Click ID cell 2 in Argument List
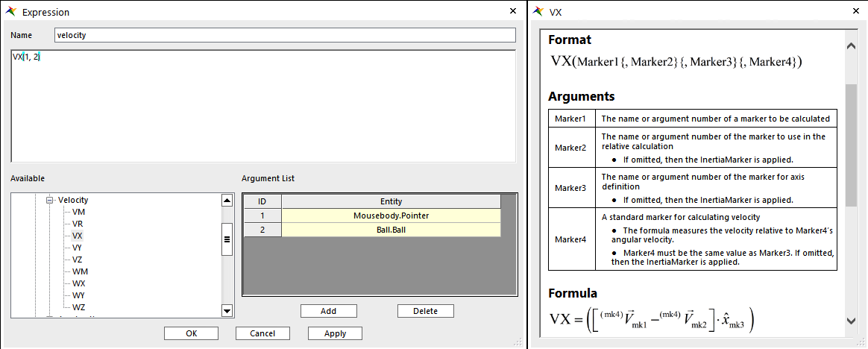The height and width of the screenshot is (349, 868). pyautogui.click(x=262, y=230)
